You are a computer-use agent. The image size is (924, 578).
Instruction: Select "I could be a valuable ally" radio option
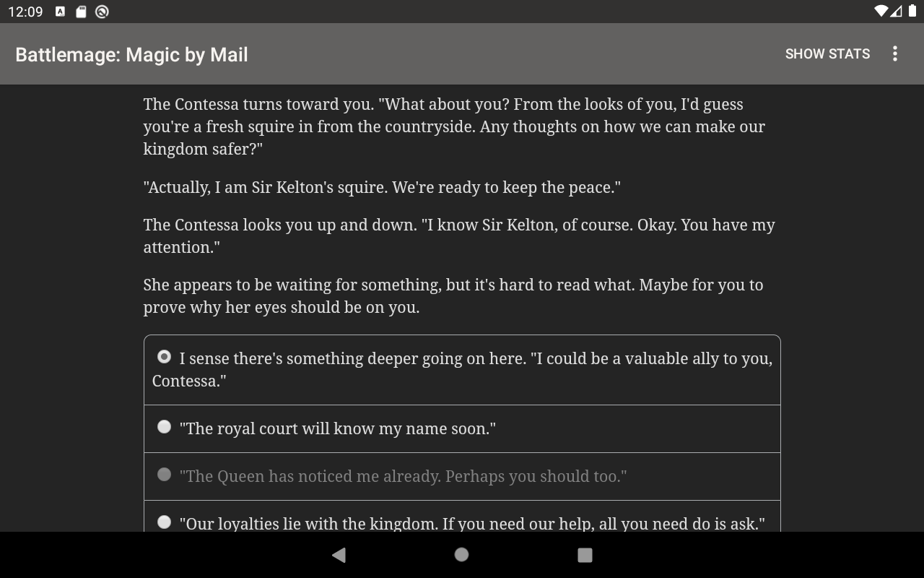point(462,370)
